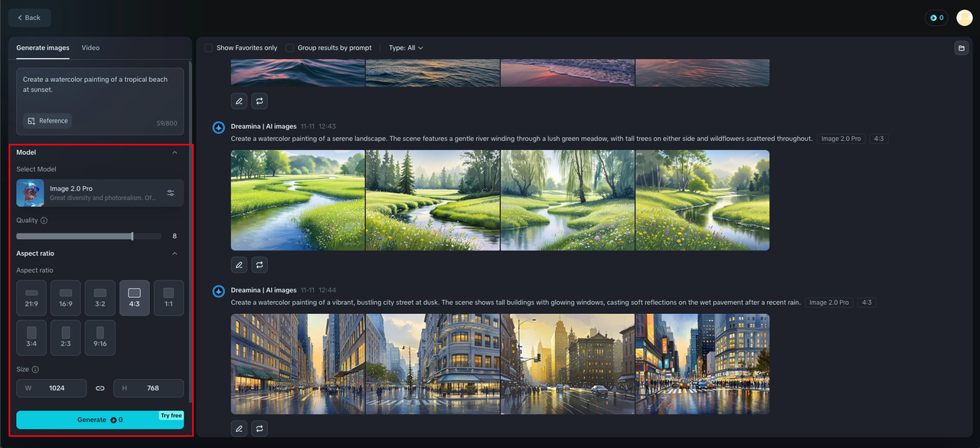Open model settings sliders icon
The width and height of the screenshot is (980, 448).
pos(171,193)
